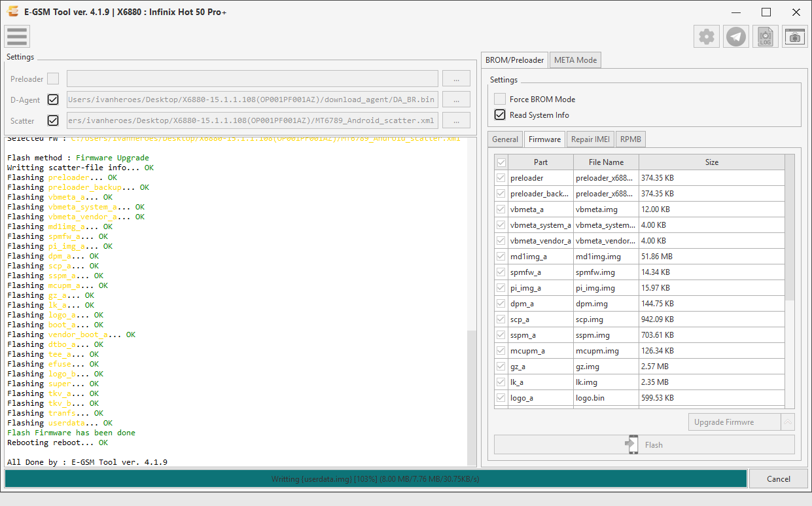
Task: Toggle the gz_a partition checkbox
Action: (501, 367)
